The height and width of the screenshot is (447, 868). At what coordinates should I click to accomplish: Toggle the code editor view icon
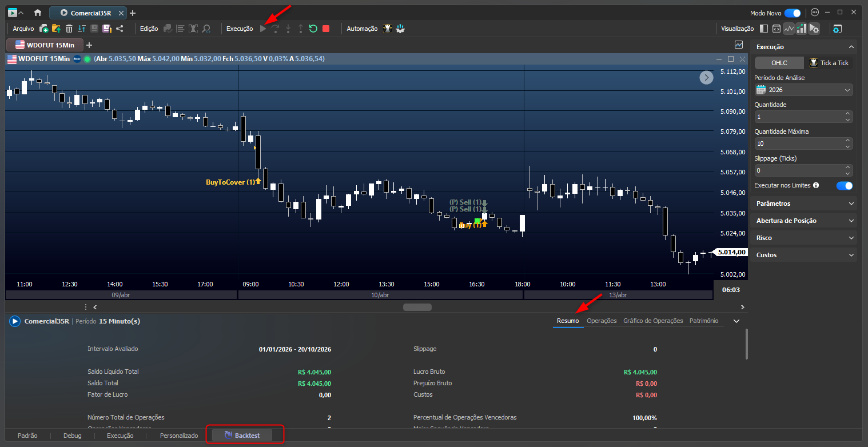[777, 29]
